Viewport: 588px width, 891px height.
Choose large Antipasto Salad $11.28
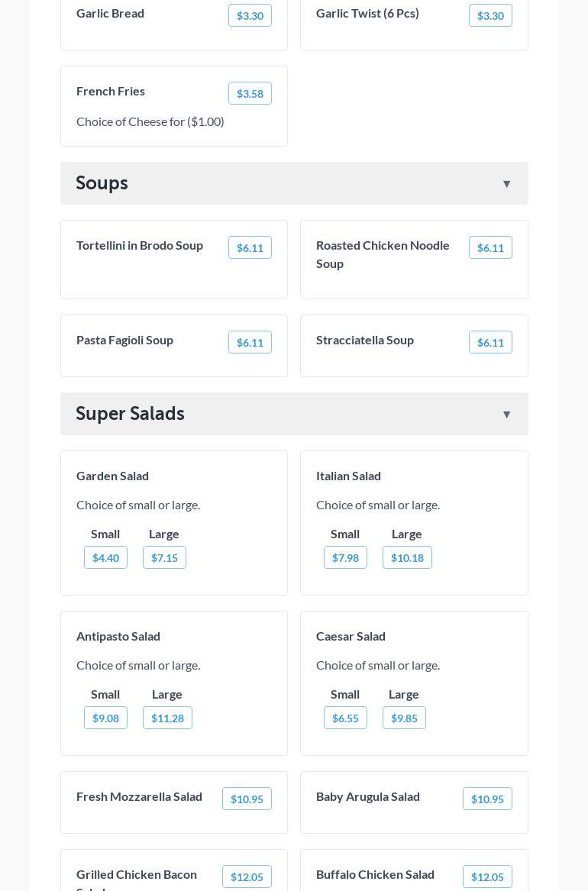click(x=167, y=718)
